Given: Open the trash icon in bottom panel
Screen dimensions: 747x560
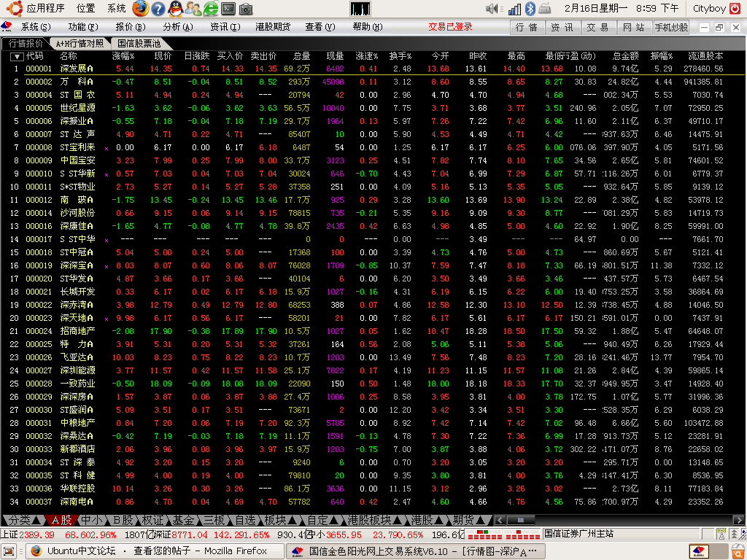Looking at the screenshot, I should pos(739,551).
